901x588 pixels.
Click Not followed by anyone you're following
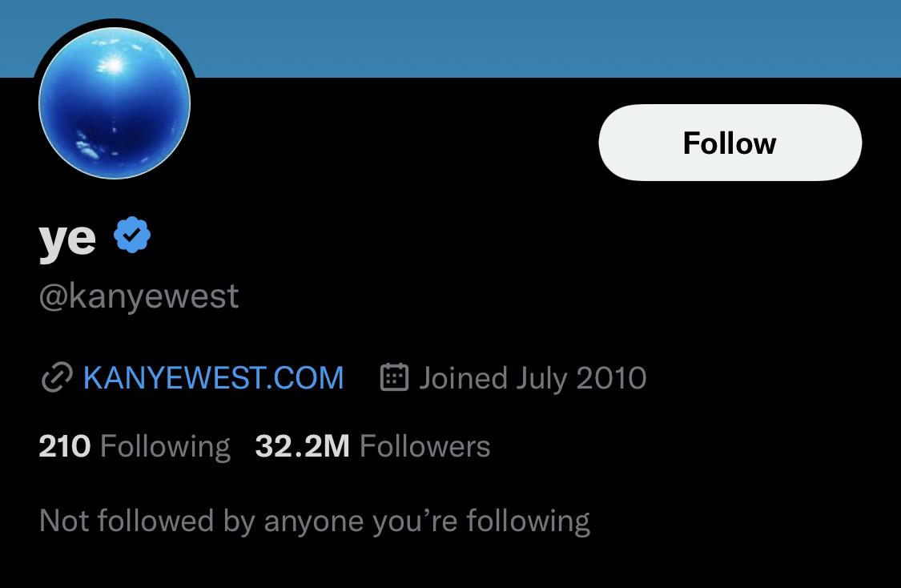coord(314,522)
